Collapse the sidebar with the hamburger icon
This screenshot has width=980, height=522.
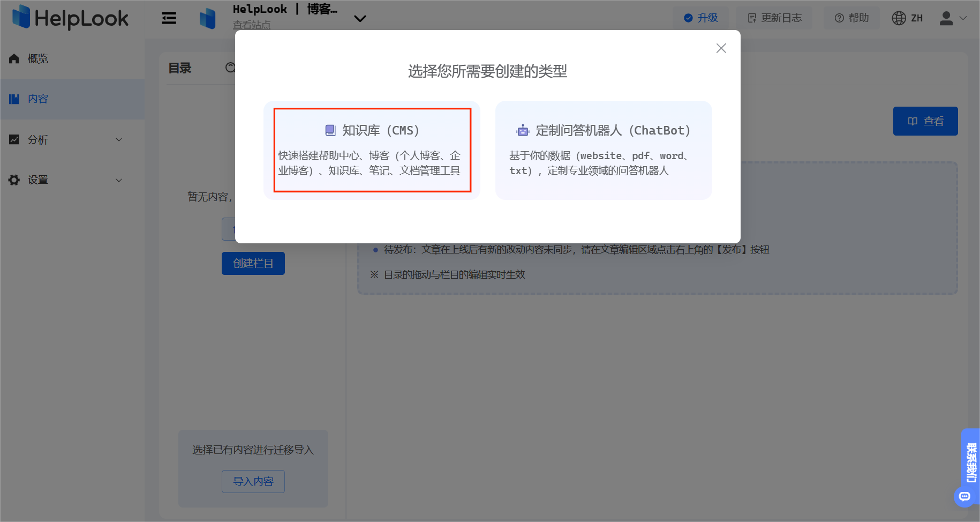(169, 18)
